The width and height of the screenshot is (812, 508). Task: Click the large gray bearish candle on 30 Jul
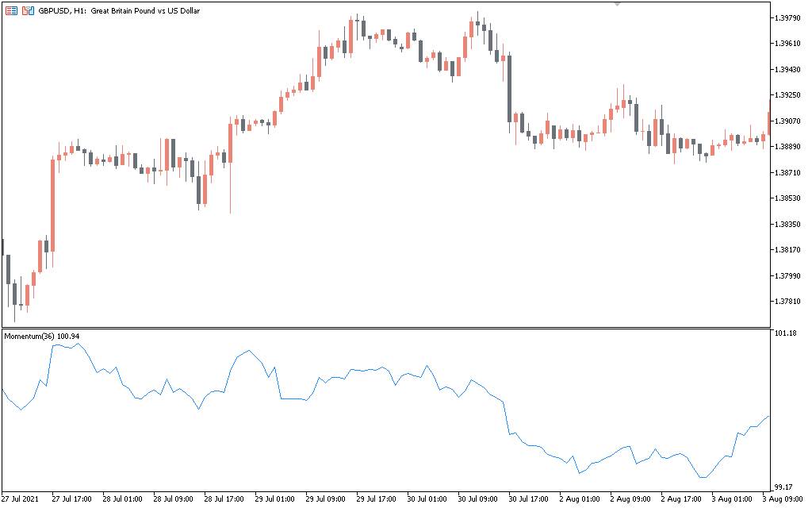click(x=509, y=87)
